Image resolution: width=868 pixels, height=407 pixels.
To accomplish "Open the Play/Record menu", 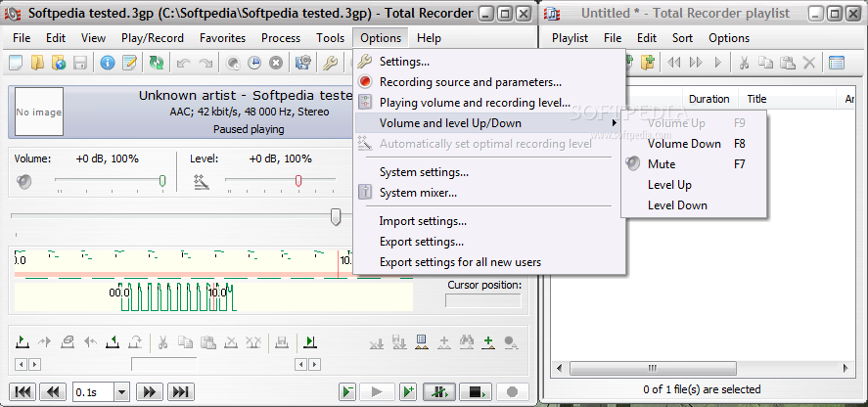I will [x=153, y=38].
